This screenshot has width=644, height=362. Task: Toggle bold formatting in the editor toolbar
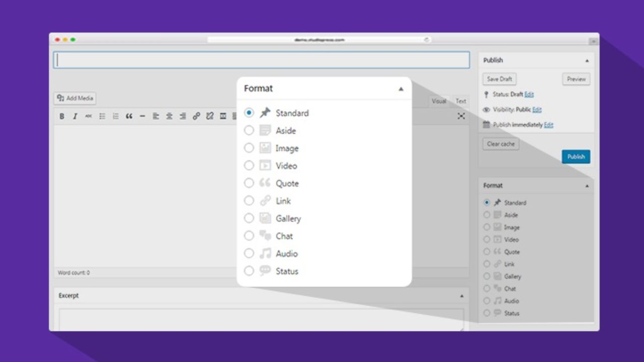[62, 116]
